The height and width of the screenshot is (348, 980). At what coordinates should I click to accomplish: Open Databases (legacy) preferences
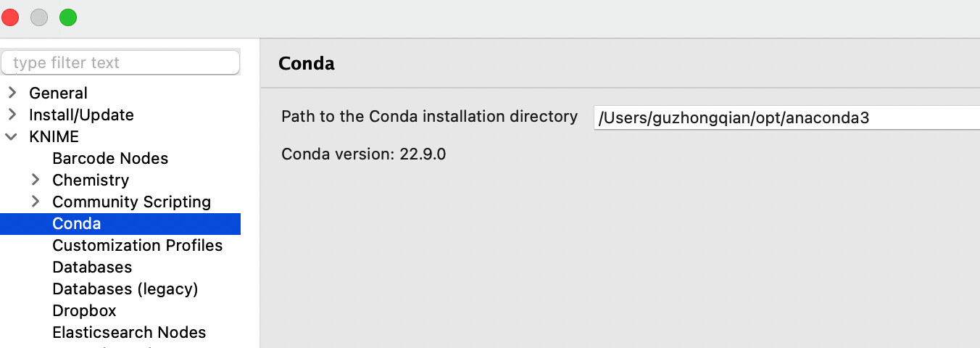(x=125, y=289)
